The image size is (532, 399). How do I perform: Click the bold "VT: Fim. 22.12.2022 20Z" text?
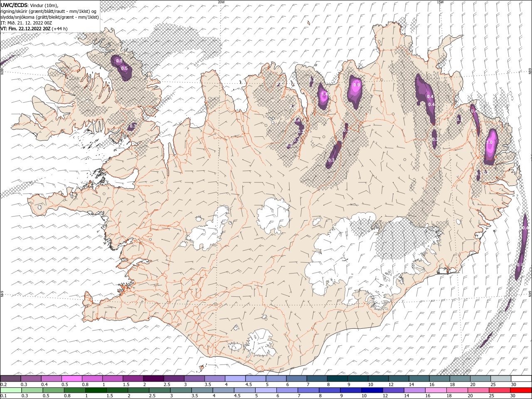25,29
